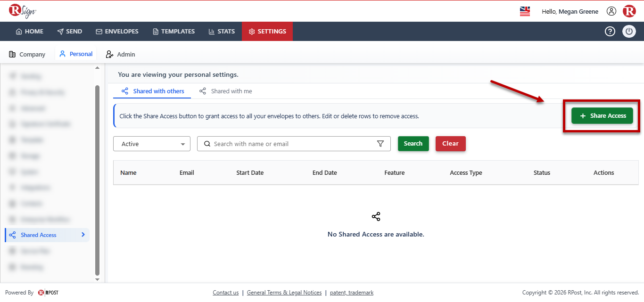Open the Contact us footer link
This screenshot has height=302, width=644.
click(226, 293)
